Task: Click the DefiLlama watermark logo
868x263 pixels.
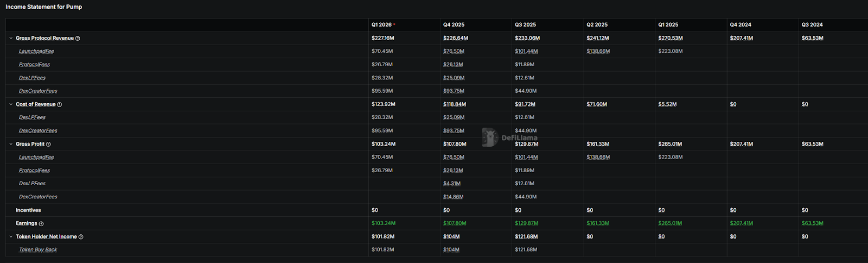Action: coord(490,137)
